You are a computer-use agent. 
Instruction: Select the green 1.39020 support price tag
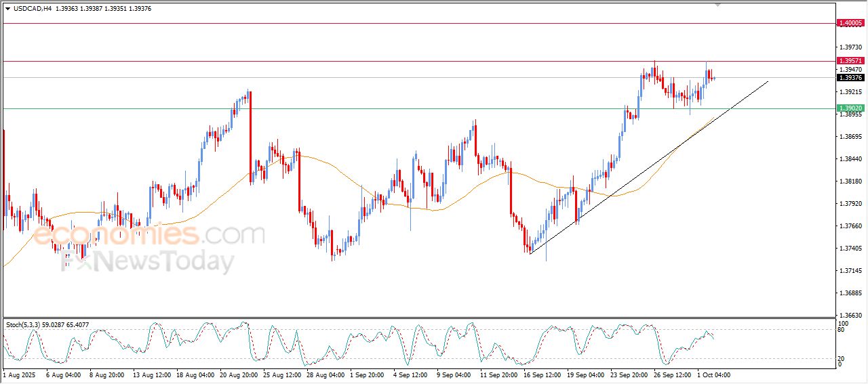(x=850, y=108)
